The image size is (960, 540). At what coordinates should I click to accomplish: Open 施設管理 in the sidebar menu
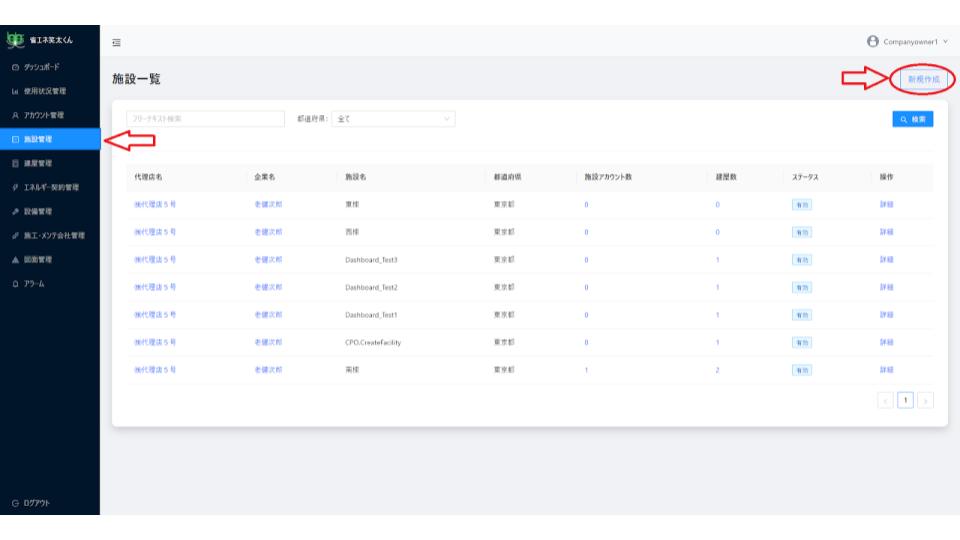tap(38, 139)
